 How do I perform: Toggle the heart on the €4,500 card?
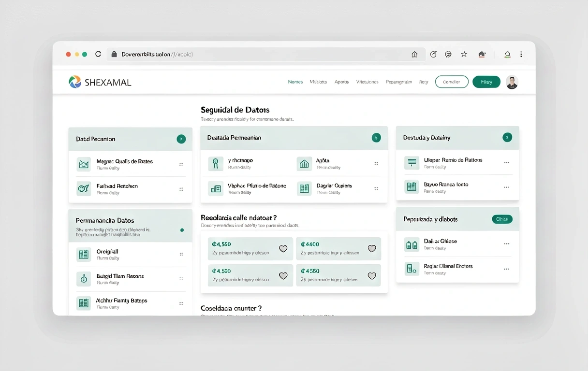[283, 276]
